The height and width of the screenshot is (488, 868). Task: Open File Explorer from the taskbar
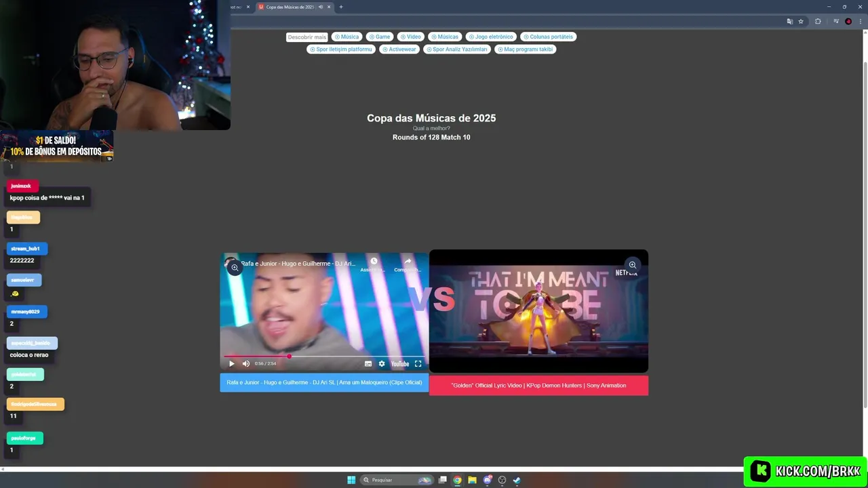click(x=472, y=480)
